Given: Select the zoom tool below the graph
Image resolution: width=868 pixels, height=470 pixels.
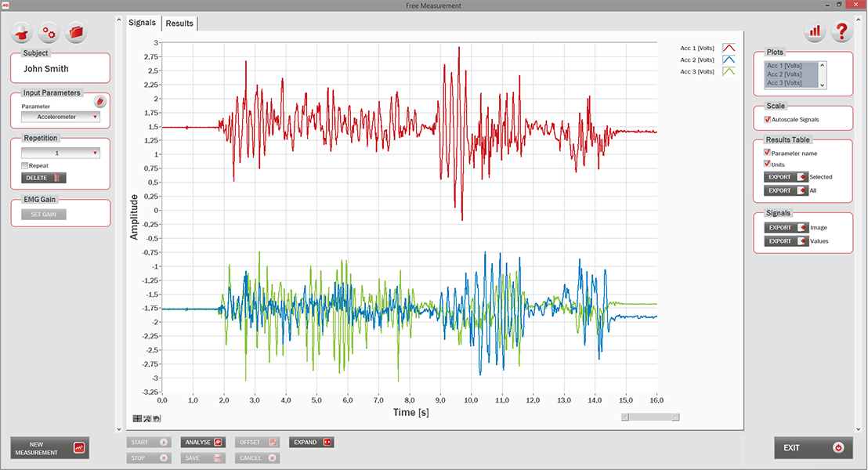Looking at the screenshot, I should pyautogui.click(x=147, y=419).
